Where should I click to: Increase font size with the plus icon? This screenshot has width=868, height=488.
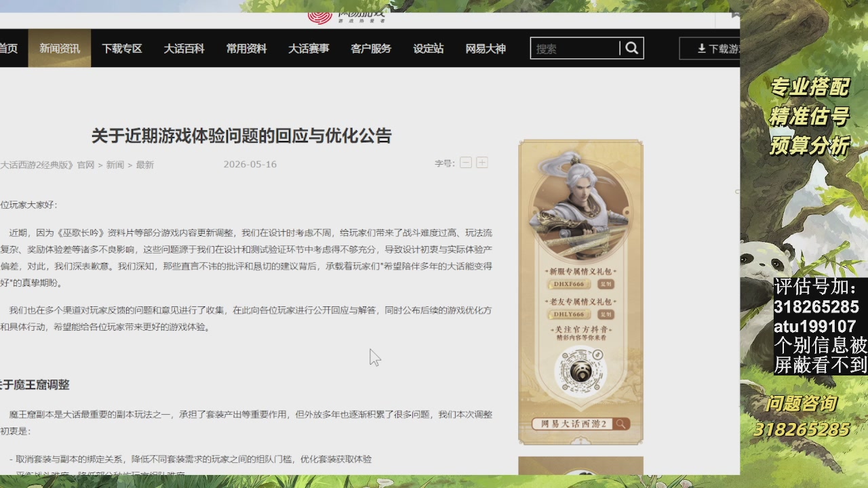482,163
